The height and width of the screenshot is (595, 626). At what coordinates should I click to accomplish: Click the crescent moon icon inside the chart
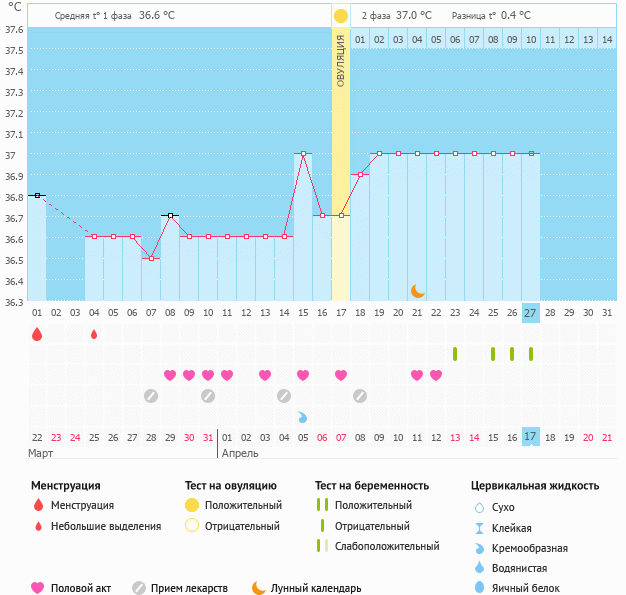coord(418,291)
